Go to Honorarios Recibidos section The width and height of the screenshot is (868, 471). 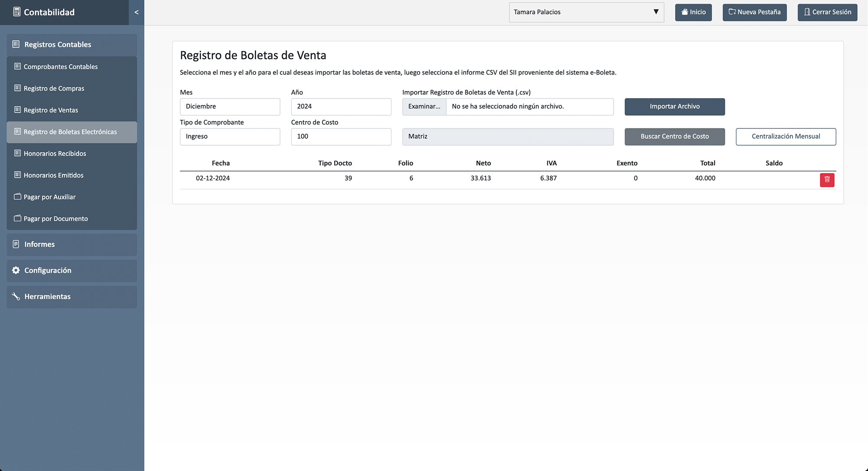point(55,154)
